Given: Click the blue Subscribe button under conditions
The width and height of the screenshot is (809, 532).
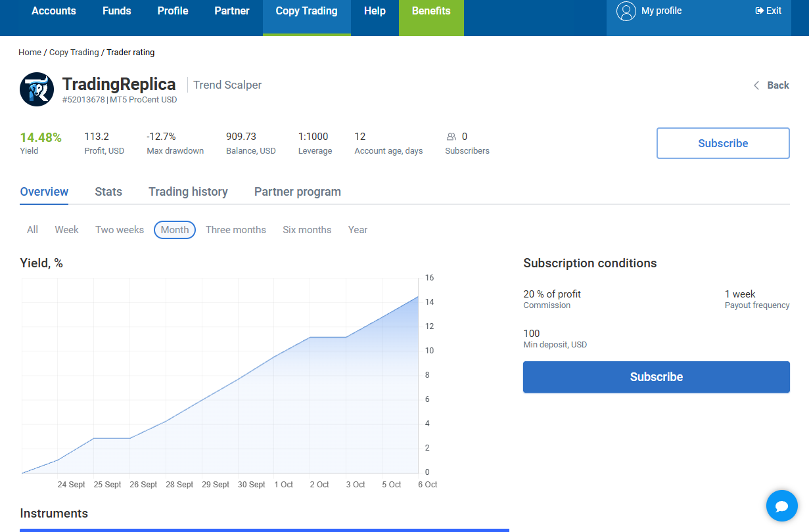Looking at the screenshot, I should pyautogui.click(x=657, y=377).
